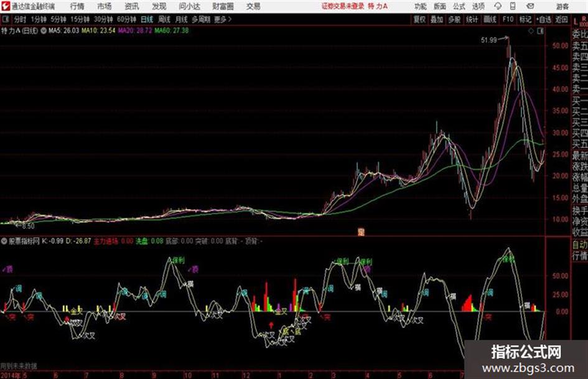The image size is (588, 379).
Task: Click the 统计 toolbar button
Action: point(472,19)
